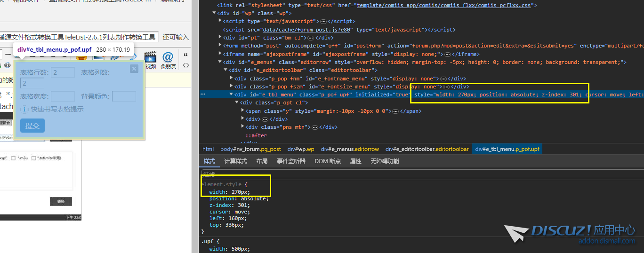Select div#wp.wp in breadcrumb
The height and width of the screenshot is (253, 644).
click(x=301, y=149)
